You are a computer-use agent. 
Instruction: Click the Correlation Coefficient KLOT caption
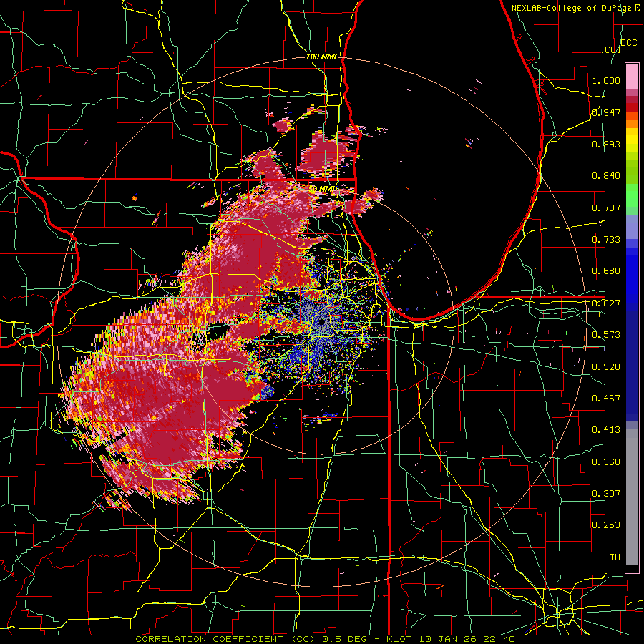pos(325,639)
